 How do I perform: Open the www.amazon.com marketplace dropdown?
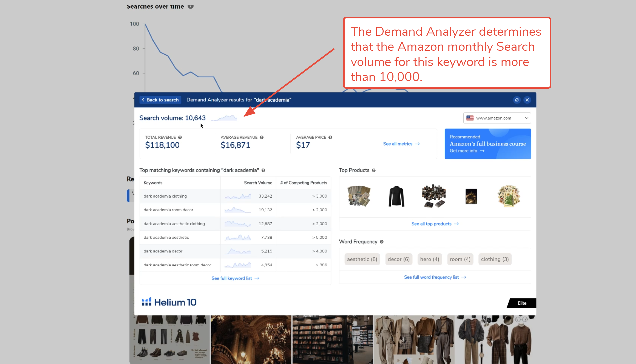pyautogui.click(x=497, y=118)
